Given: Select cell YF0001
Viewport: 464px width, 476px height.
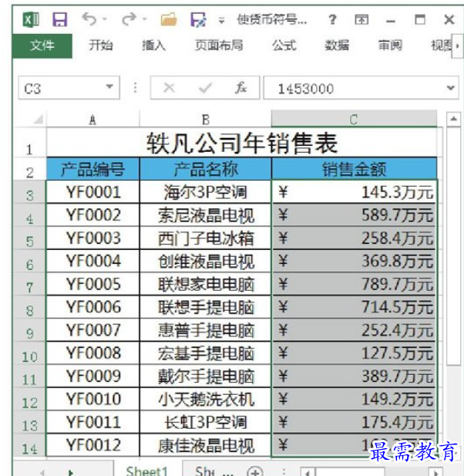Looking at the screenshot, I should click(x=92, y=192).
